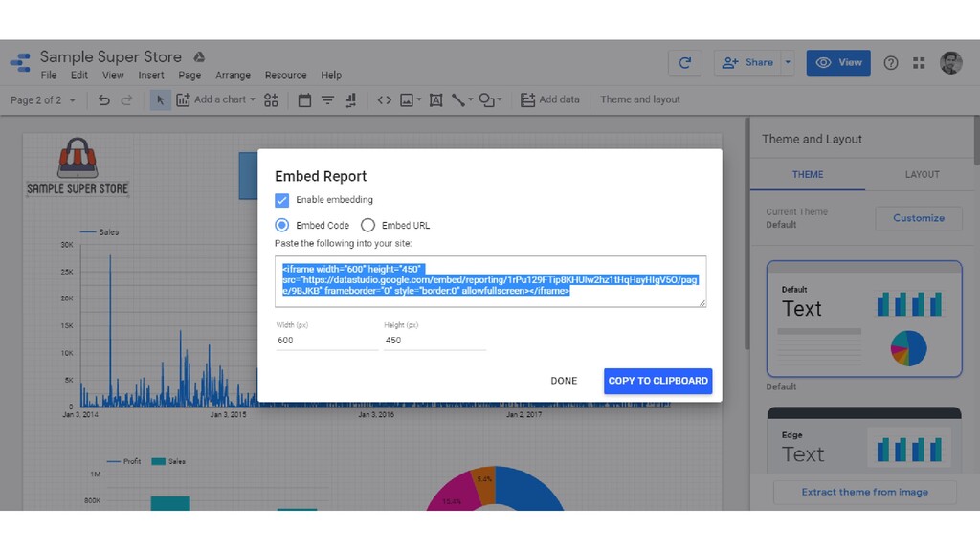
Task: Select the selection mode arrow tool
Action: coord(160,99)
